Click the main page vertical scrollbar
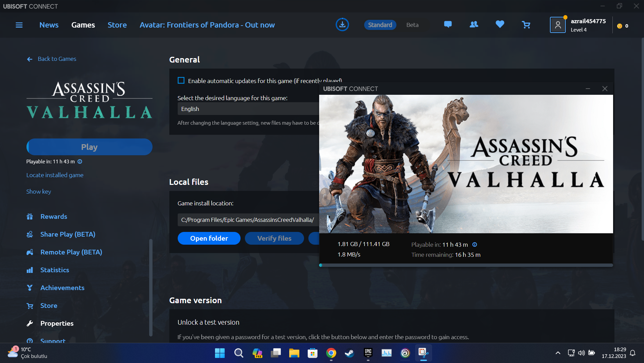 pos(642,139)
